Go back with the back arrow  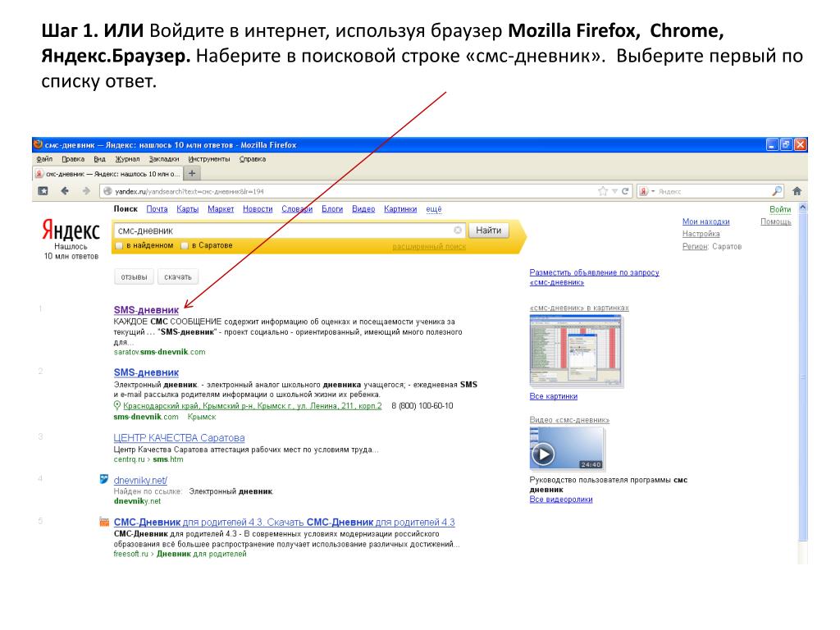tap(65, 191)
